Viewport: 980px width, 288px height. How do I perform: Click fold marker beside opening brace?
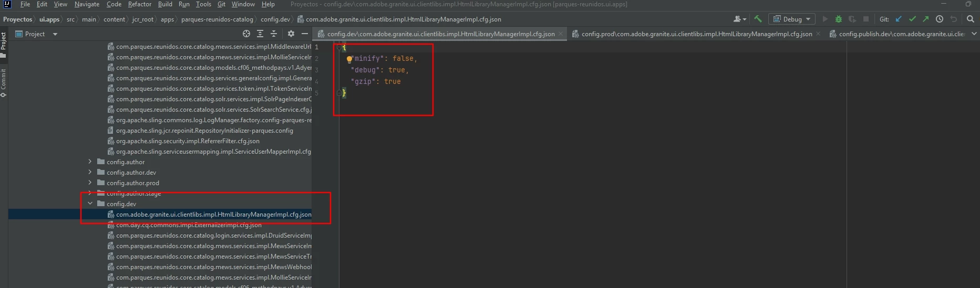(339, 47)
